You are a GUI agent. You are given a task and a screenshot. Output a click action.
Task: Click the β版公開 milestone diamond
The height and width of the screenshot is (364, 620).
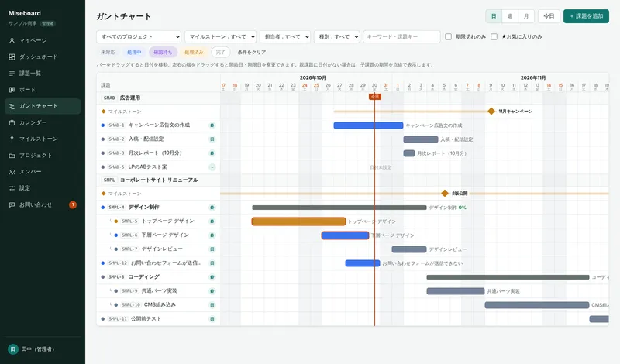click(445, 194)
